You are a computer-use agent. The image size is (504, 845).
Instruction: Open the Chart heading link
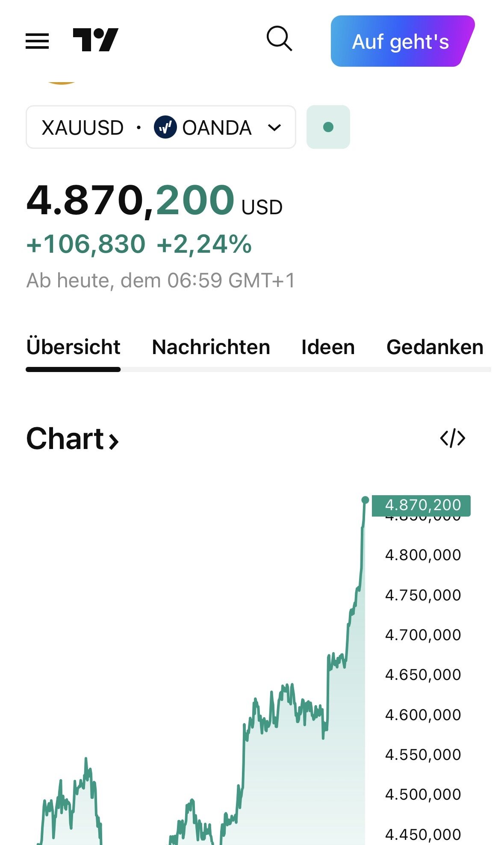point(65,439)
